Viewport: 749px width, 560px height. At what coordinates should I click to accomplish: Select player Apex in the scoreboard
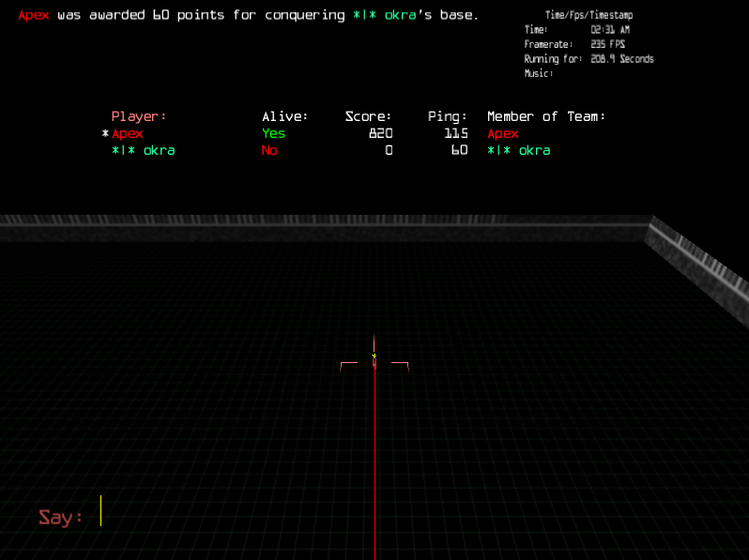(128, 134)
